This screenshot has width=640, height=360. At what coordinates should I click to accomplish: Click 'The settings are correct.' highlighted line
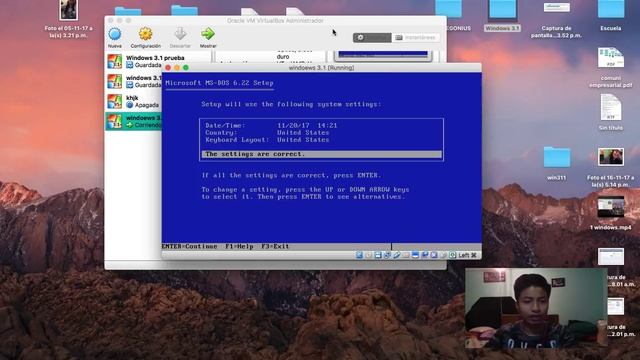click(322, 154)
